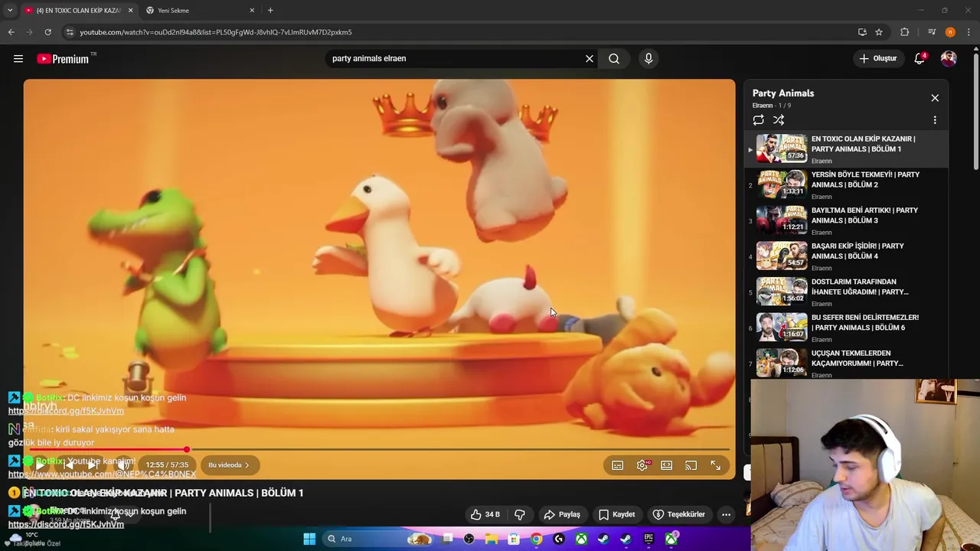The width and height of the screenshot is (980, 551).
Task: Go to YouTube Premium home logo
Action: coord(63,59)
